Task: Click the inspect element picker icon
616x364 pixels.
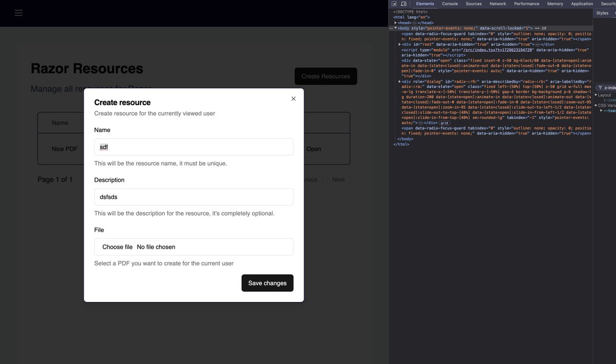Action: tap(394, 4)
